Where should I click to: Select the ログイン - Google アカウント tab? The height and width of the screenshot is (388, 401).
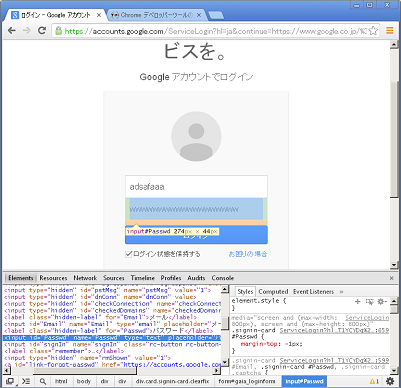coord(55,15)
